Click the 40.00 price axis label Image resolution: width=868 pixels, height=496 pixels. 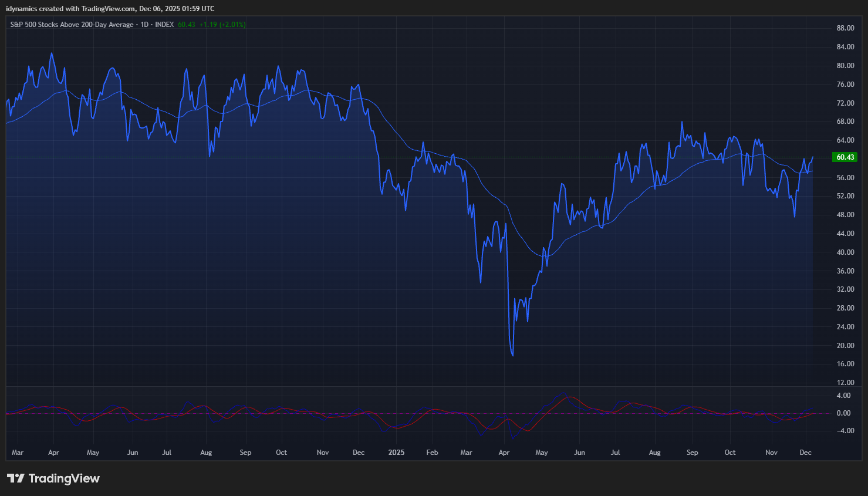point(845,252)
